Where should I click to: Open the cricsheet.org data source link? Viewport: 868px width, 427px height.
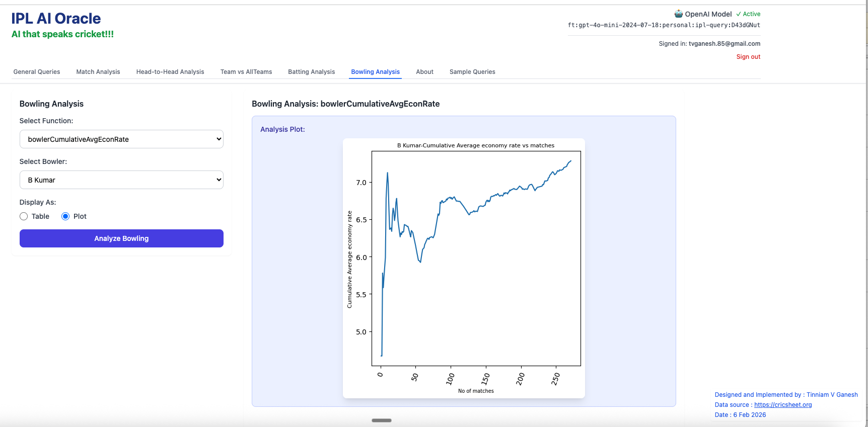click(783, 405)
